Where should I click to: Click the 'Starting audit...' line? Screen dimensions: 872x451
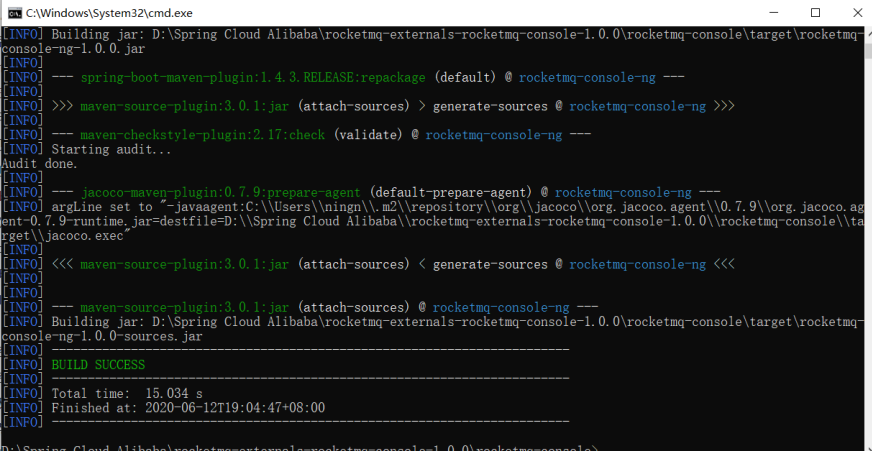point(111,150)
